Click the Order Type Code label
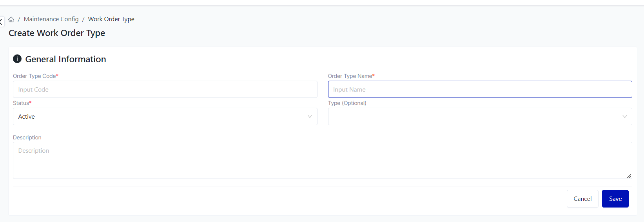The height and width of the screenshot is (222, 644). [x=34, y=76]
